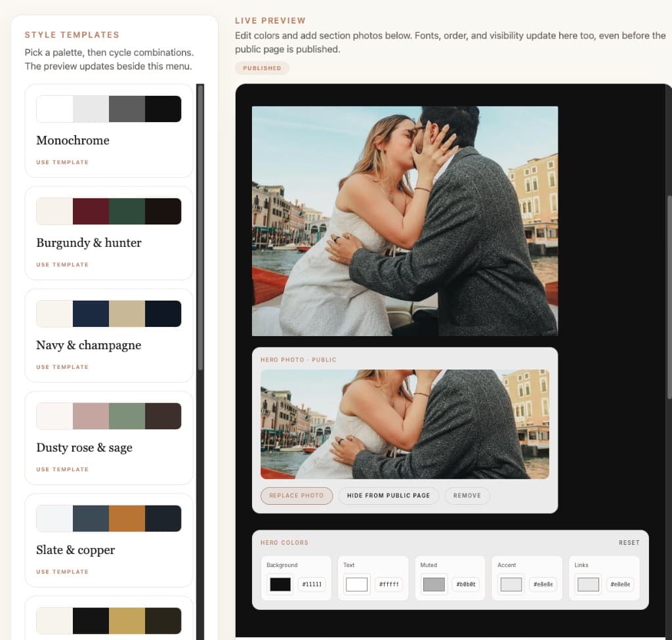Hide hero photo from public page
Image resolution: width=672 pixels, height=640 pixels.
tap(388, 496)
